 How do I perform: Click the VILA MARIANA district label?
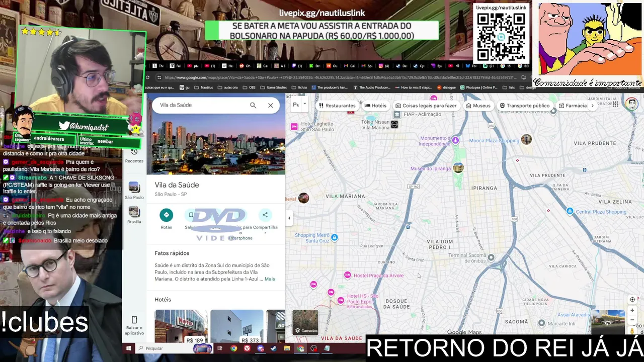(345, 196)
